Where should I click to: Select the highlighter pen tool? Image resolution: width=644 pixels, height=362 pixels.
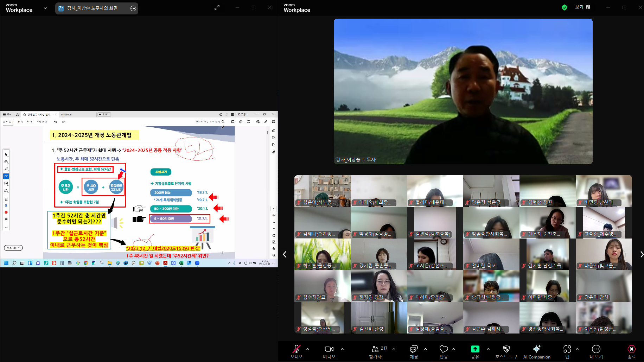pyautogui.click(x=6, y=169)
